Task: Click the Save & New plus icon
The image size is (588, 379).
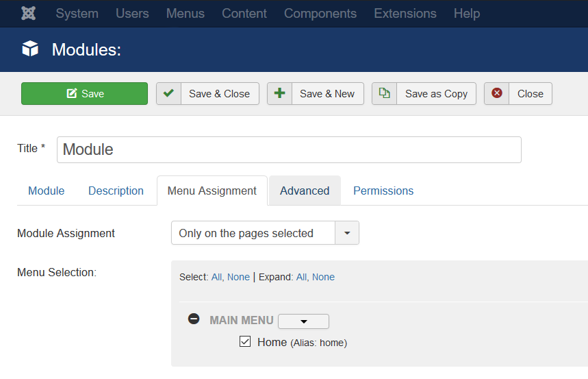Action: pos(279,94)
